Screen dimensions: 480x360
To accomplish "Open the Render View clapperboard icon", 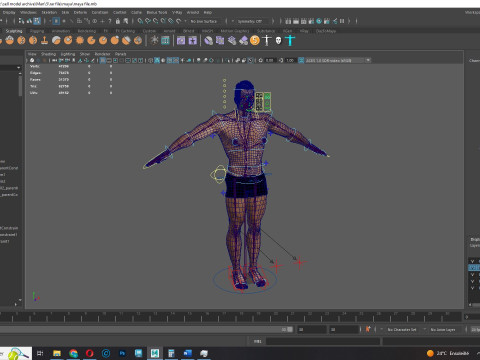I will [288, 21].
